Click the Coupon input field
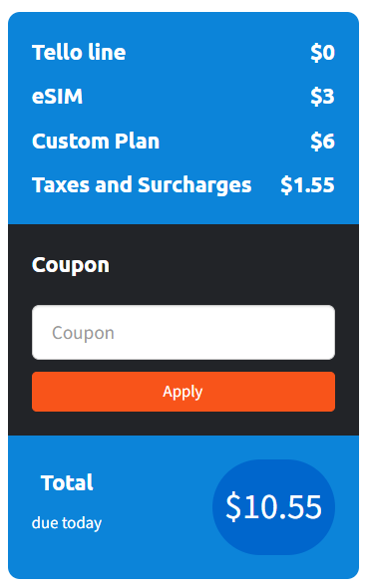The image size is (371, 588). coord(184,332)
